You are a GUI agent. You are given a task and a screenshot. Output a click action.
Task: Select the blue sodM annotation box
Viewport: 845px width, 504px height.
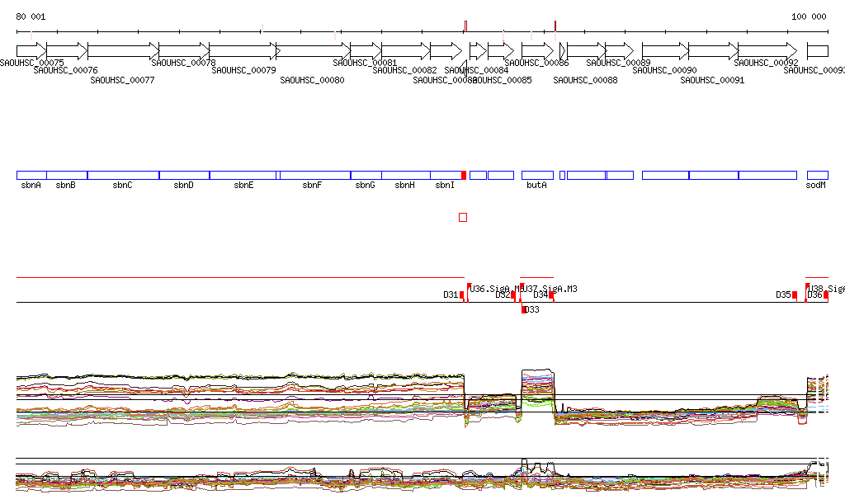(818, 175)
